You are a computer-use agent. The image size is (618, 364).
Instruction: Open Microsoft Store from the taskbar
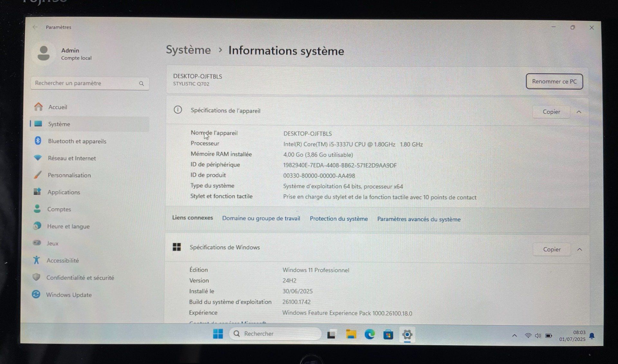tap(388, 335)
